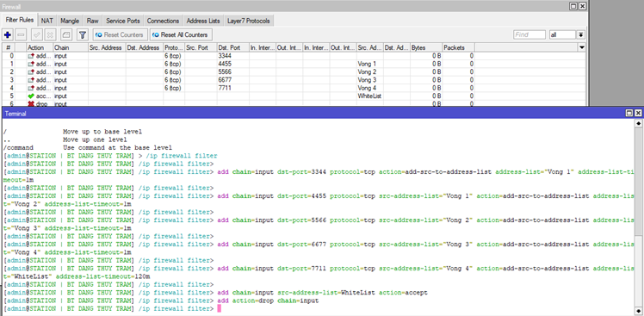Select Dst. Port cell 7711

click(x=233, y=88)
